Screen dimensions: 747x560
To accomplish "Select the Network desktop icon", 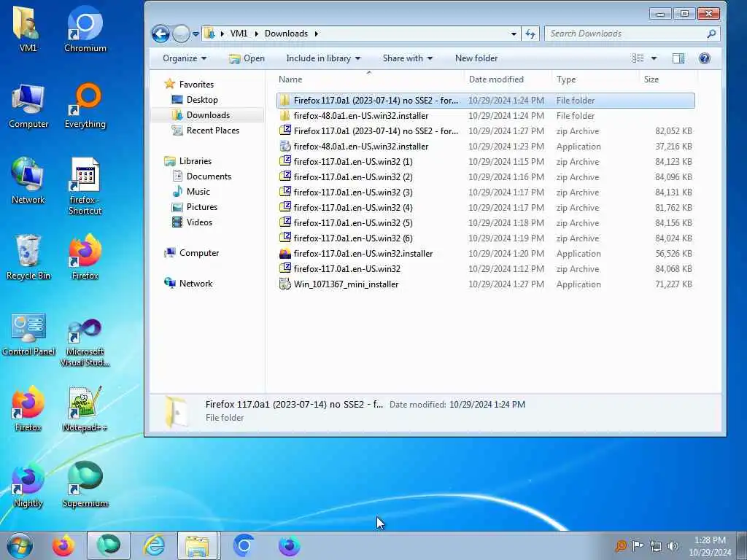I will [28, 181].
